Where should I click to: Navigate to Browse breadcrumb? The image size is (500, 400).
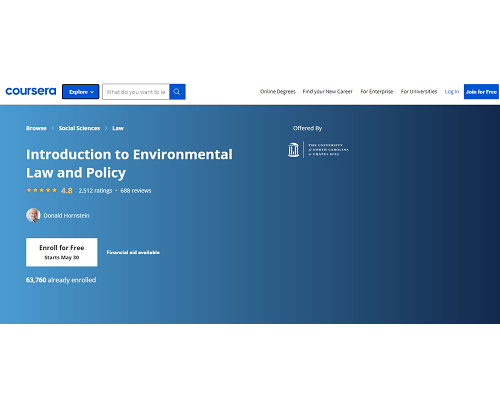[36, 128]
